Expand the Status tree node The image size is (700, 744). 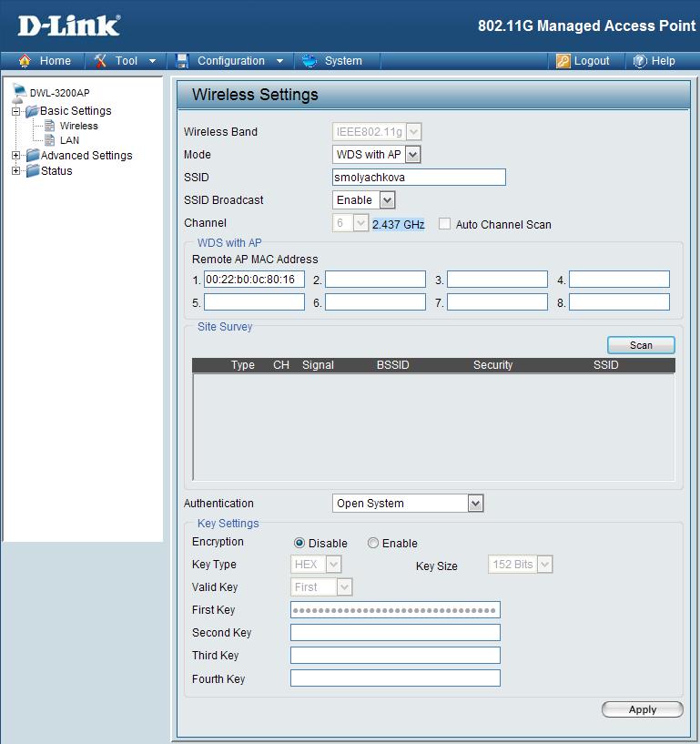click(x=15, y=171)
